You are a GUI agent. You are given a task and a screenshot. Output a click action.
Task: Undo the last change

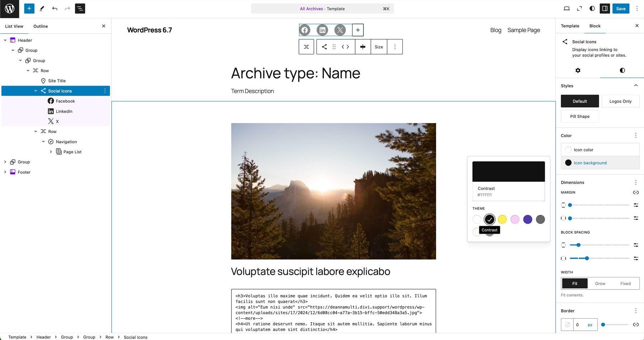(54, 8)
